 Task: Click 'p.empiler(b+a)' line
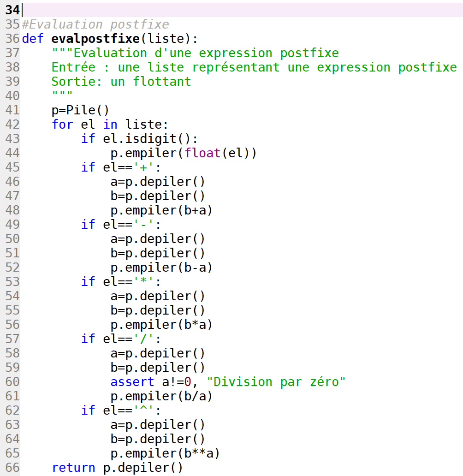[161, 210]
